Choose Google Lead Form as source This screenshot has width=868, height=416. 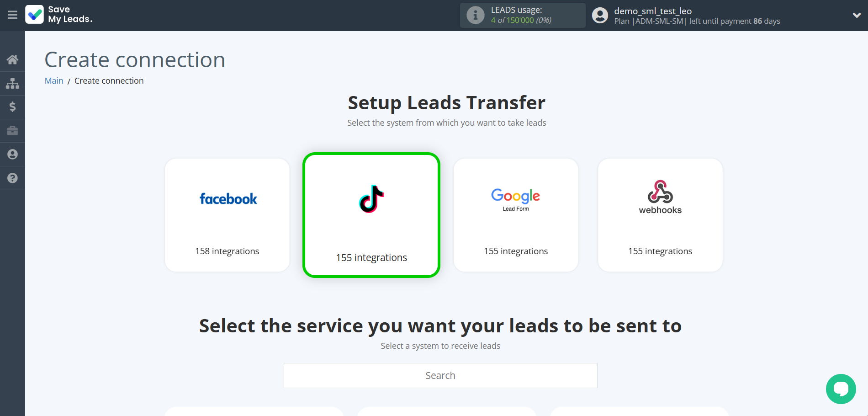tap(515, 215)
